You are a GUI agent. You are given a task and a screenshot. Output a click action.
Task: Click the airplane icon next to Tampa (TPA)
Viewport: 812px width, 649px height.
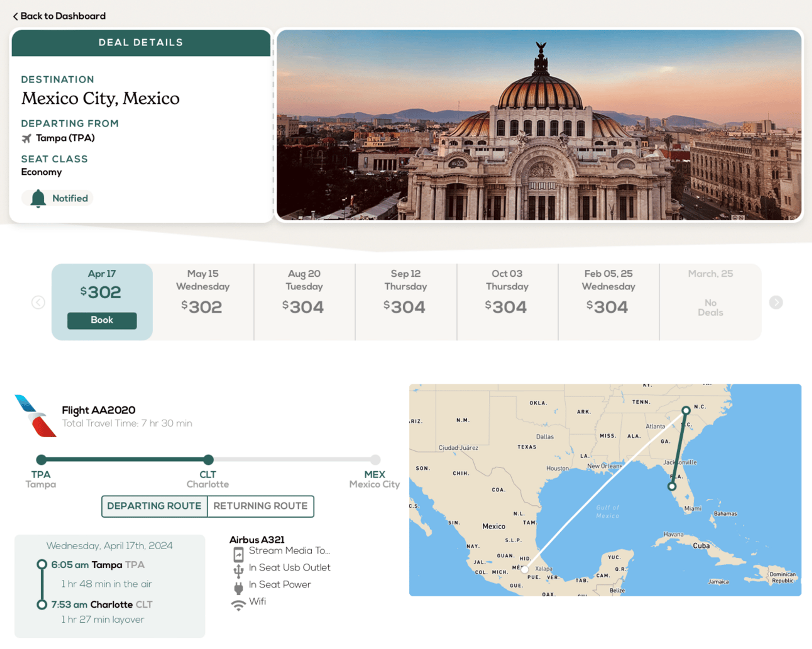(26, 138)
